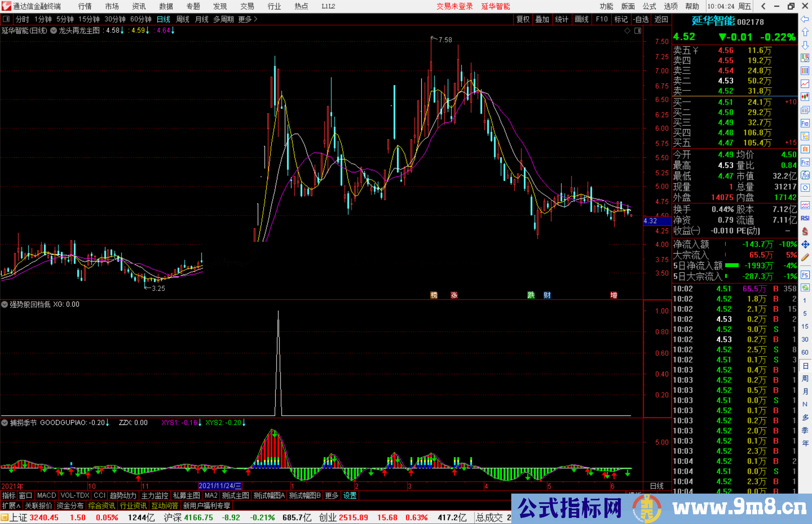Switch to the 周线 period tab
812x524 pixels.
coord(183,19)
